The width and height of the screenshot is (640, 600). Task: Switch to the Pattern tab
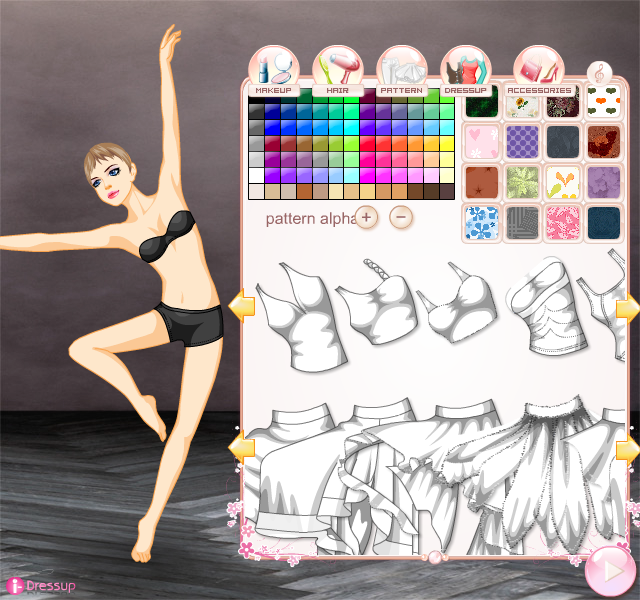click(402, 72)
